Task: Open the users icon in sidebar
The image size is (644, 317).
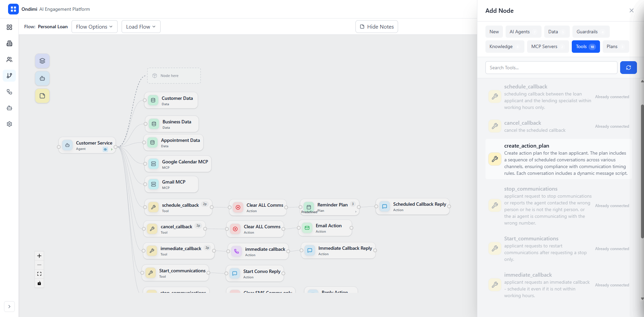Action: (9, 60)
